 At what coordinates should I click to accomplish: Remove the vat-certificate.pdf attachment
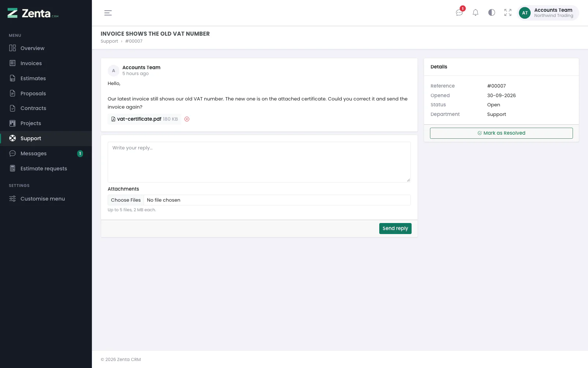click(187, 119)
